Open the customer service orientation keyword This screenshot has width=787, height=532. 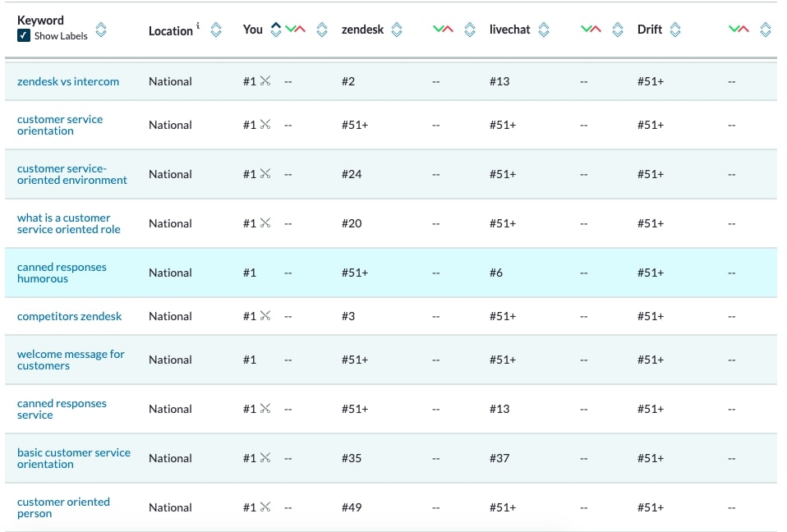[x=60, y=125]
